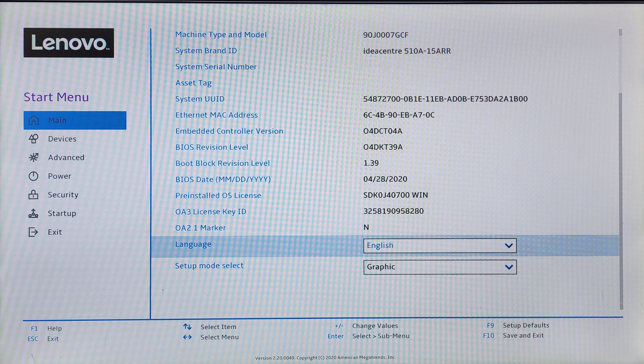The height and width of the screenshot is (364, 644).
Task: Click the BIOS Date (MM/DD/YYYY) label
Action: point(223,180)
